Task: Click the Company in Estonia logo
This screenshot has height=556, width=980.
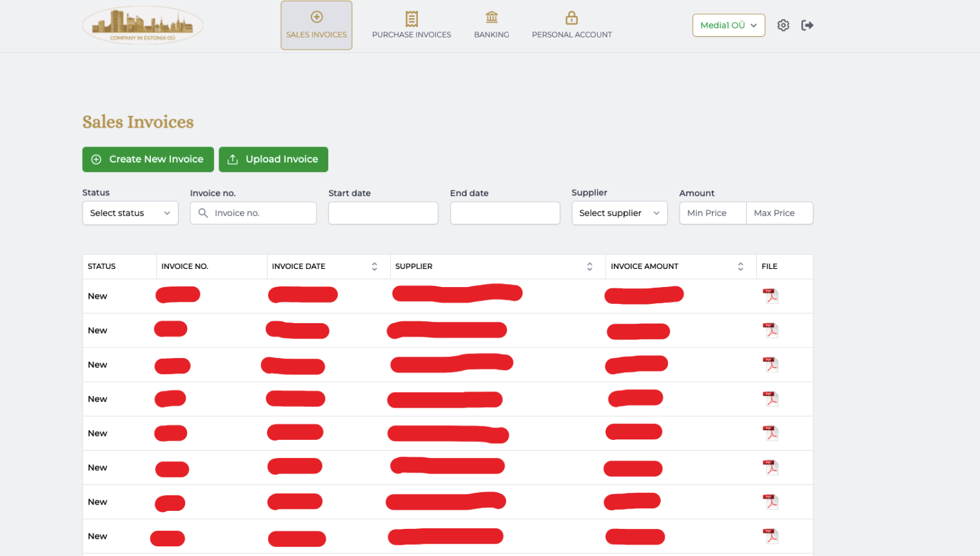Action: [x=142, y=25]
